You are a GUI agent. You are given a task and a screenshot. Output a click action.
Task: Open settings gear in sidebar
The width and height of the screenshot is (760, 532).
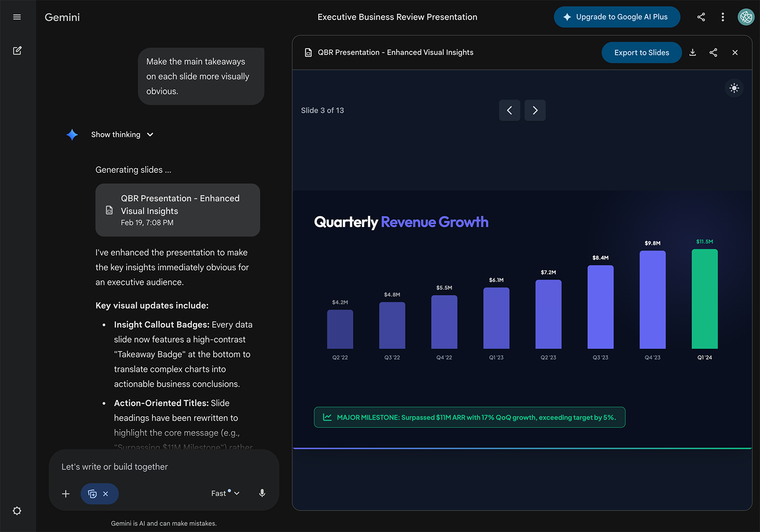click(x=17, y=511)
